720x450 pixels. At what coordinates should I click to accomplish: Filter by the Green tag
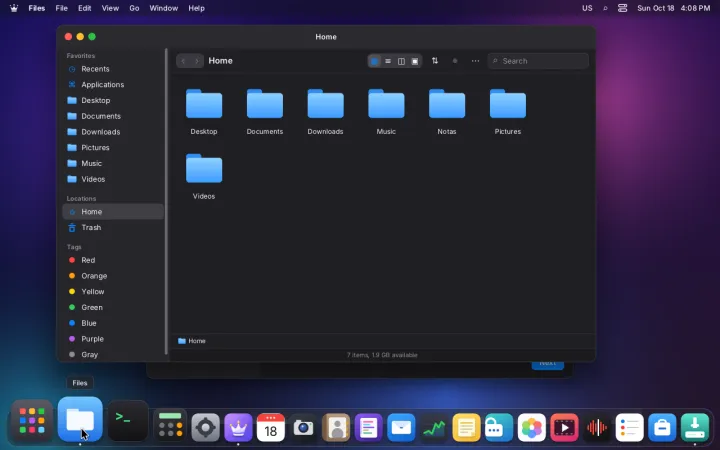point(113,307)
